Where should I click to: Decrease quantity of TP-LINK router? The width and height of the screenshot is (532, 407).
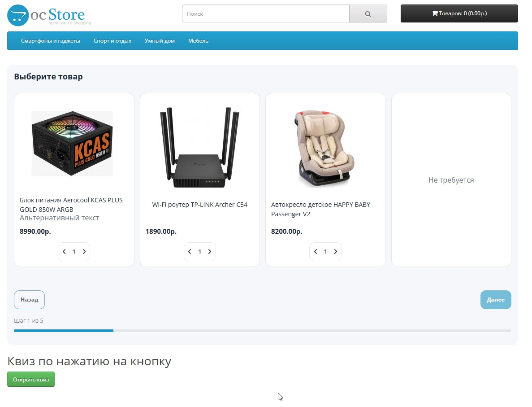pyautogui.click(x=190, y=252)
